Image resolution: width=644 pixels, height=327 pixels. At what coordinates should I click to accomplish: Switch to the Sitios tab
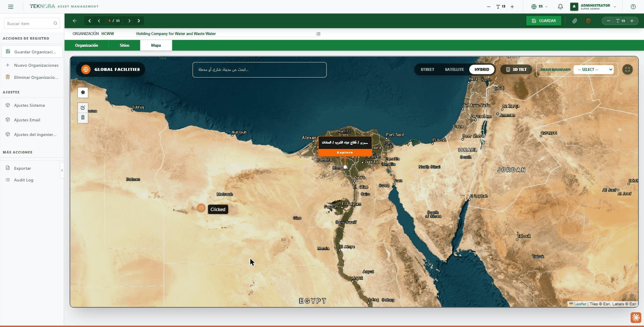(124, 45)
